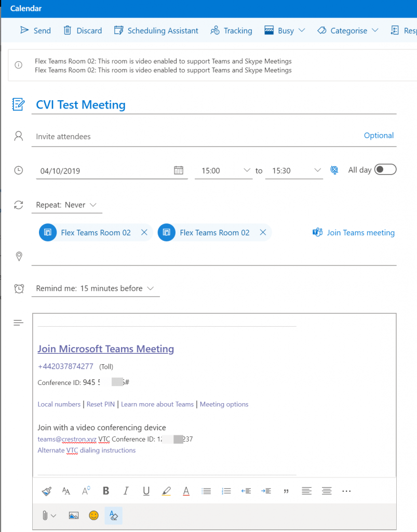
Task: Open the end time 15:30 dropdown
Action: [294, 170]
